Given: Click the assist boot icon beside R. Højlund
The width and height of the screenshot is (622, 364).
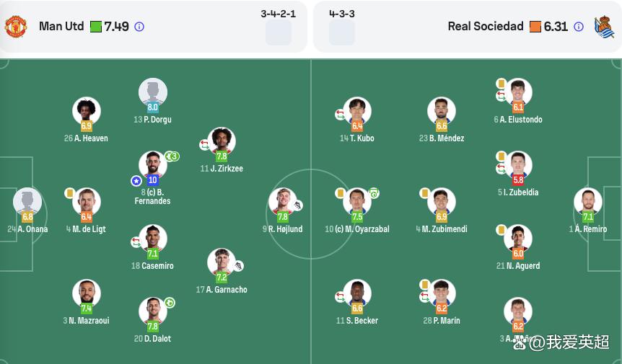Looking at the screenshot, I should (297, 205).
